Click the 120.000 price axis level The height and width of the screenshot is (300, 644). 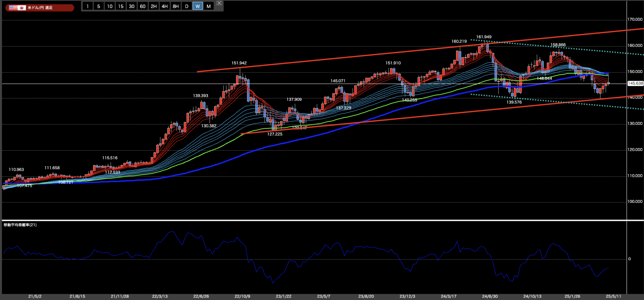click(x=635, y=150)
